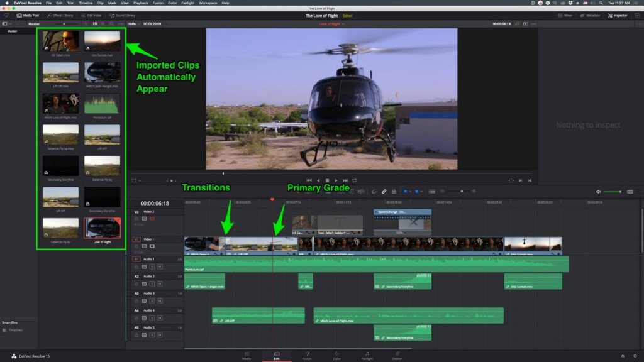Open the Fusion menu
Viewport: 644px width, 362px height.
tap(158, 3)
